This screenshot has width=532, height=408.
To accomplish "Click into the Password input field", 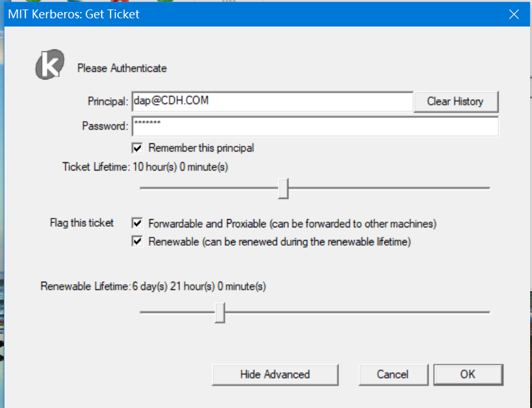I will click(x=315, y=126).
